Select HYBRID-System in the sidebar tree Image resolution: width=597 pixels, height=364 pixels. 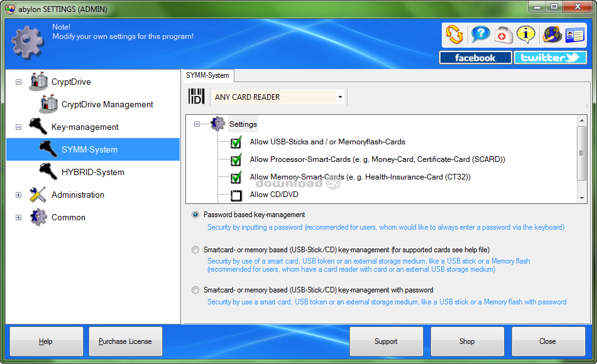click(93, 172)
